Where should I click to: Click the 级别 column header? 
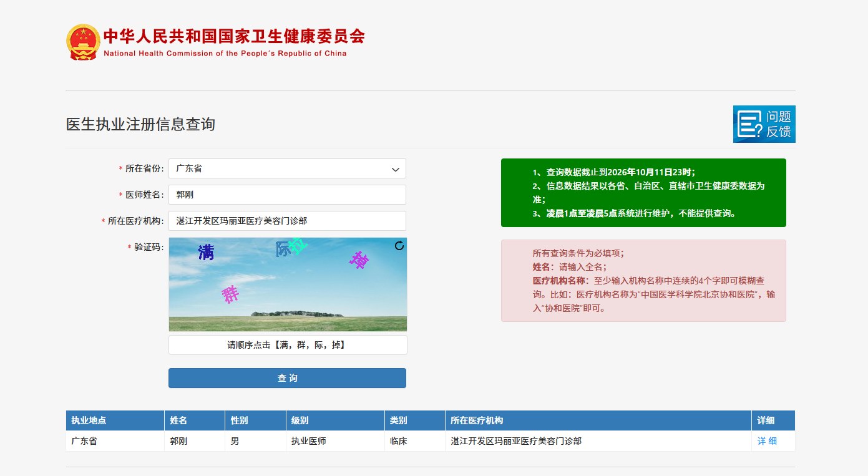point(335,420)
